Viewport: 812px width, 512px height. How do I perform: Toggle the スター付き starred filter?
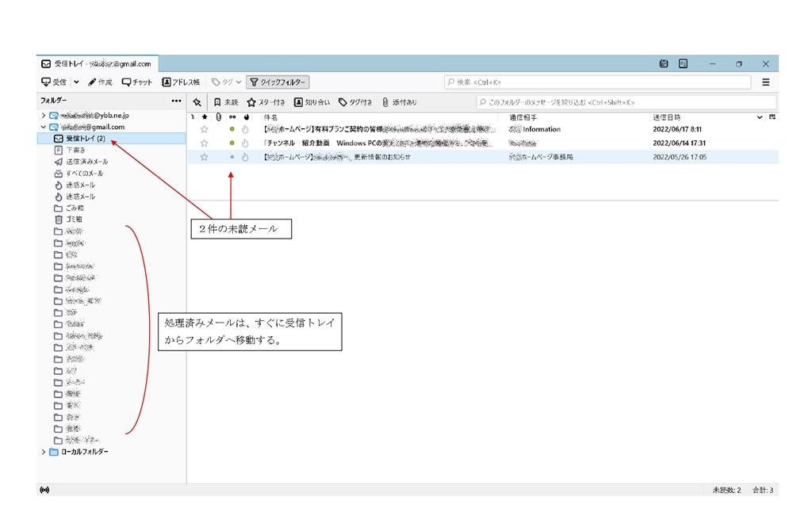click(x=266, y=102)
